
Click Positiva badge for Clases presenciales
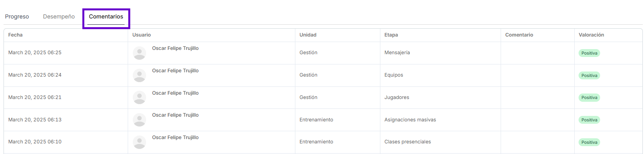tap(589, 142)
